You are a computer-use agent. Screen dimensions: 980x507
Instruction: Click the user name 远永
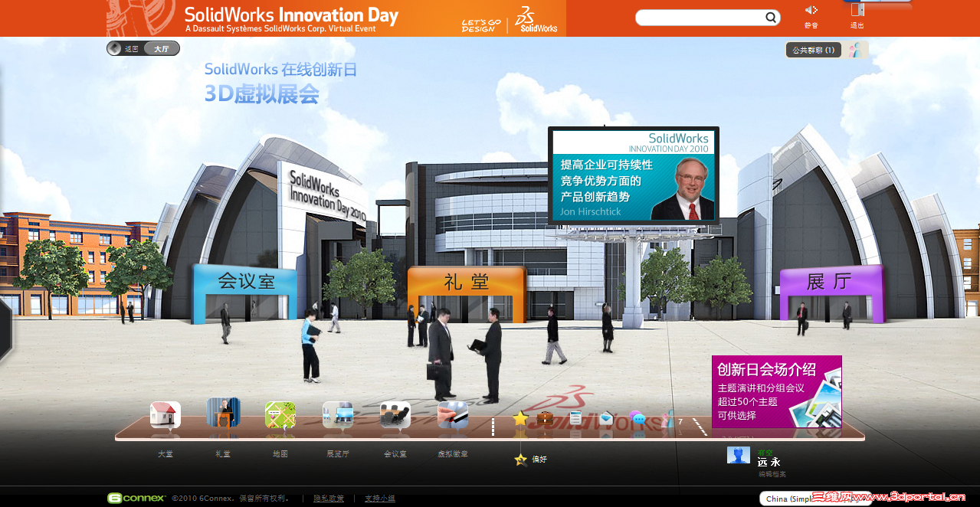pyautogui.click(x=769, y=463)
